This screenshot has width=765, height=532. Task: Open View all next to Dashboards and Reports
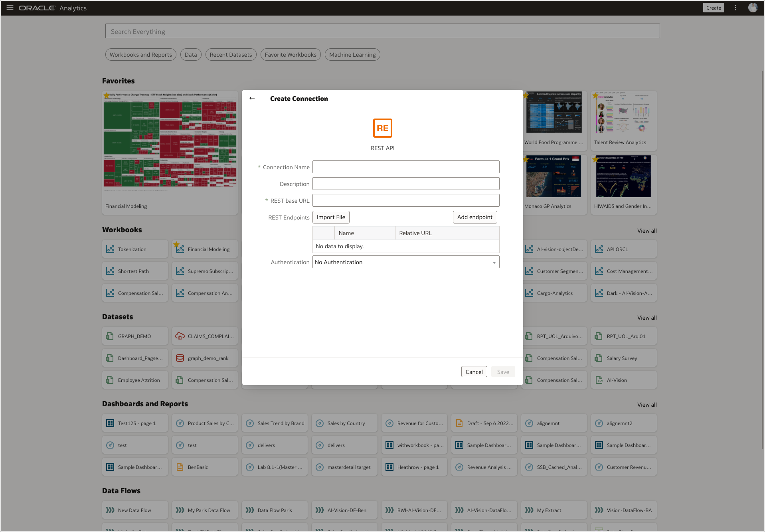tap(646, 404)
